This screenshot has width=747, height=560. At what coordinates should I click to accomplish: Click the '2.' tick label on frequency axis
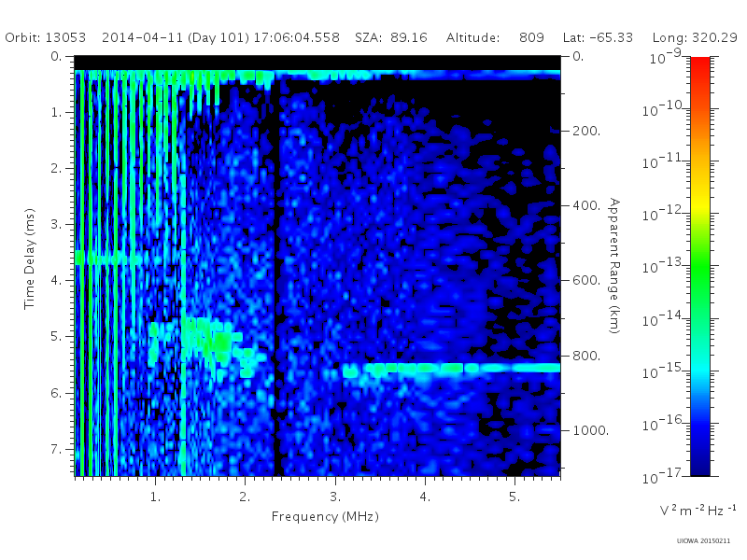pos(245,497)
